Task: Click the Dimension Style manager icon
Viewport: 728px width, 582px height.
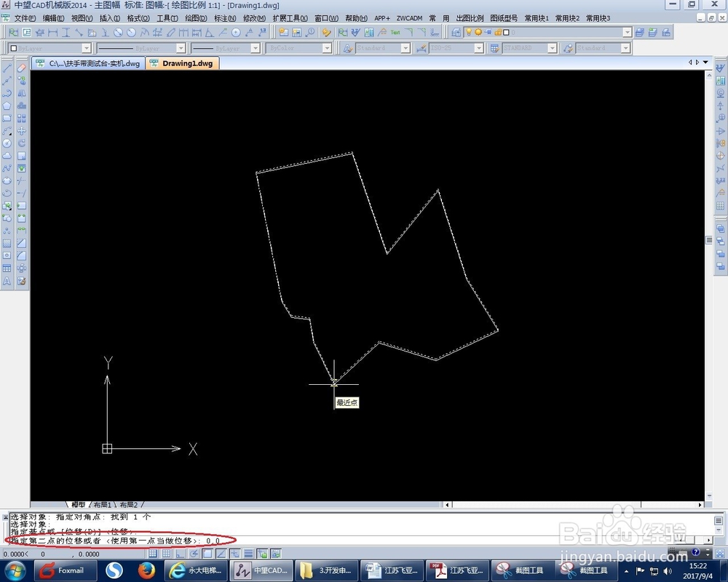Action: pyautogui.click(x=422, y=48)
